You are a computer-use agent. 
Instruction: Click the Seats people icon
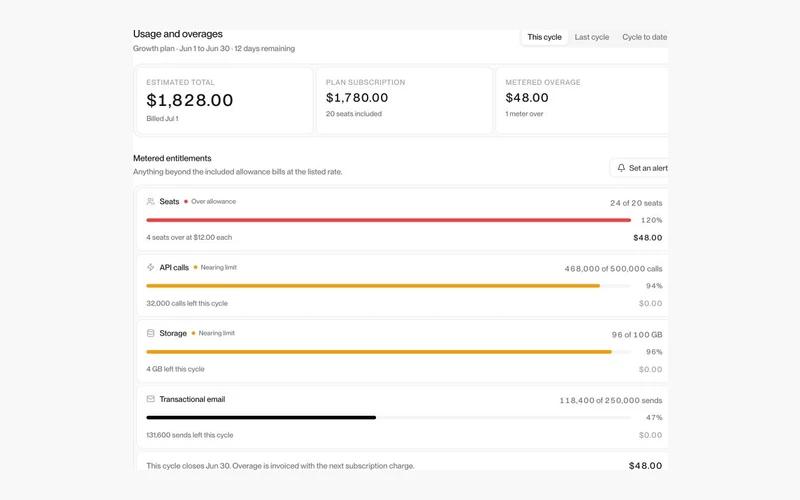pos(151,202)
